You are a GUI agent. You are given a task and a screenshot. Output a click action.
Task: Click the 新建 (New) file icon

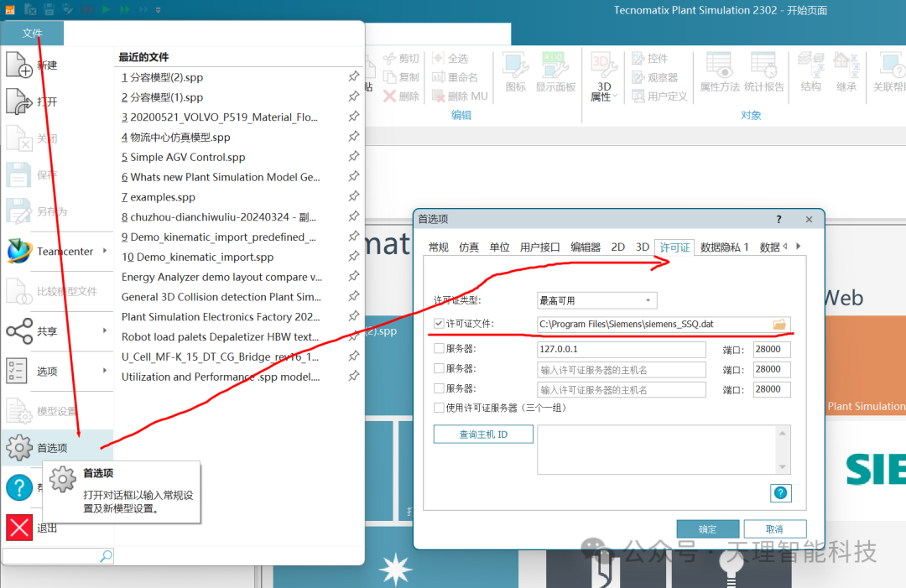pos(18,64)
